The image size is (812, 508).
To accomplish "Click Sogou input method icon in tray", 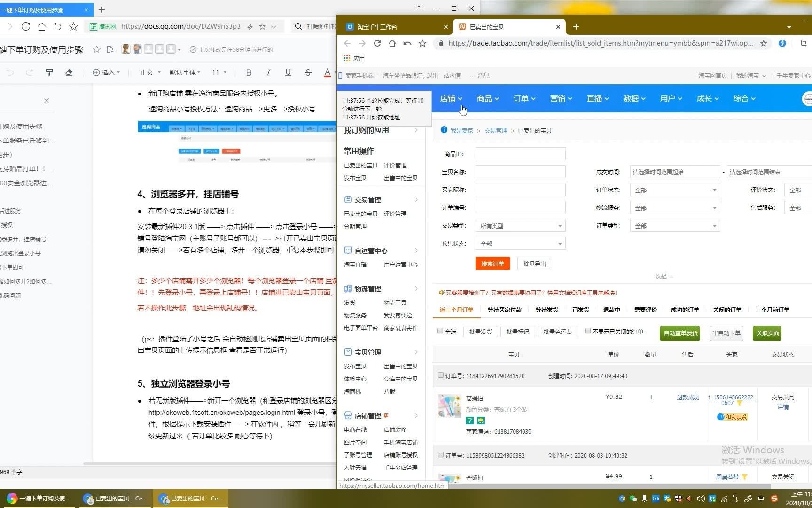I will (774, 499).
